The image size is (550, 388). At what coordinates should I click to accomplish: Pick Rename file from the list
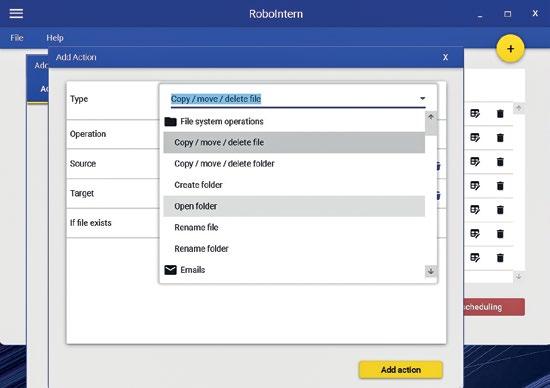click(x=294, y=227)
